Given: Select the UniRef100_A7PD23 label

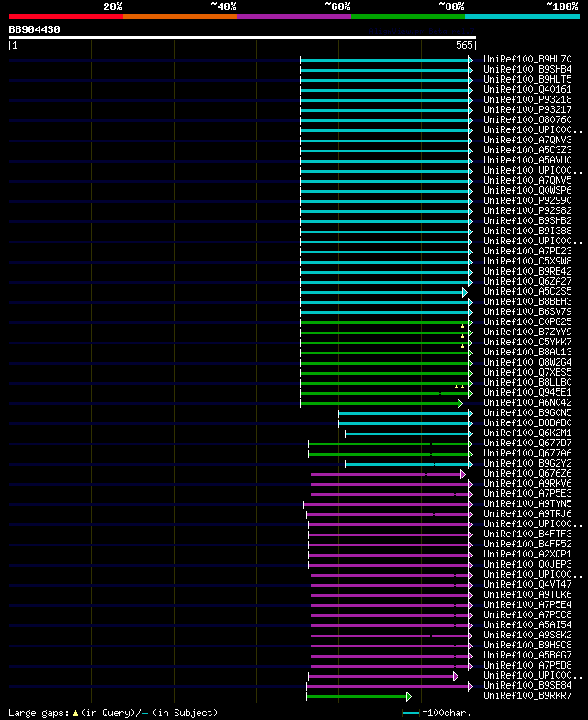Looking at the screenshot, I should coord(527,252).
